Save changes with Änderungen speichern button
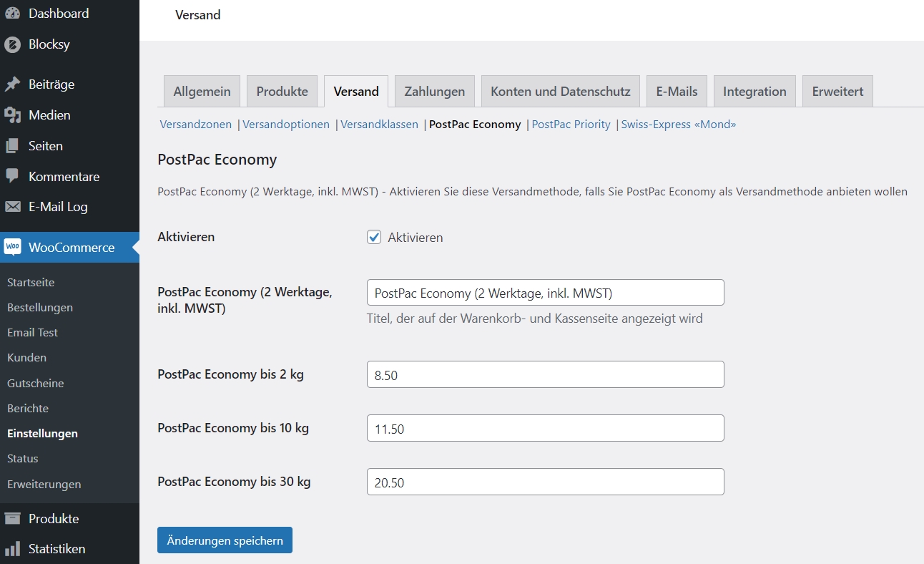This screenshot has width=924, height=564. [225, 540]
